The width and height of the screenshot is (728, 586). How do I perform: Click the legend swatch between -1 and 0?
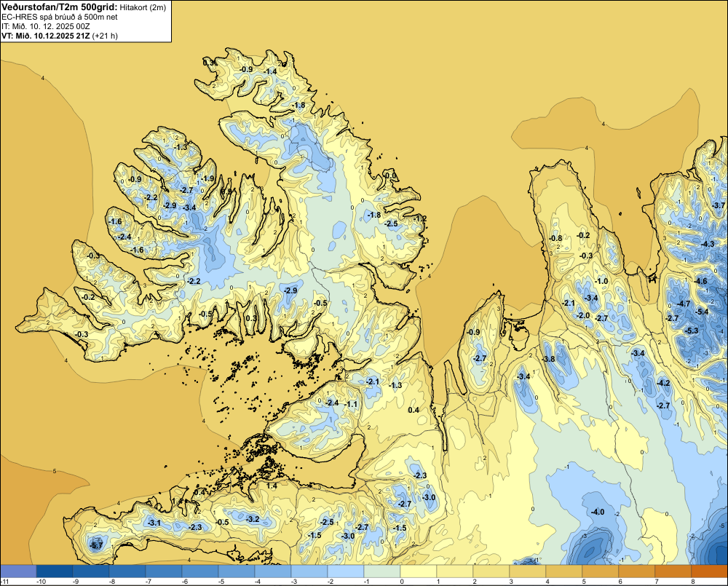[382, 571]
